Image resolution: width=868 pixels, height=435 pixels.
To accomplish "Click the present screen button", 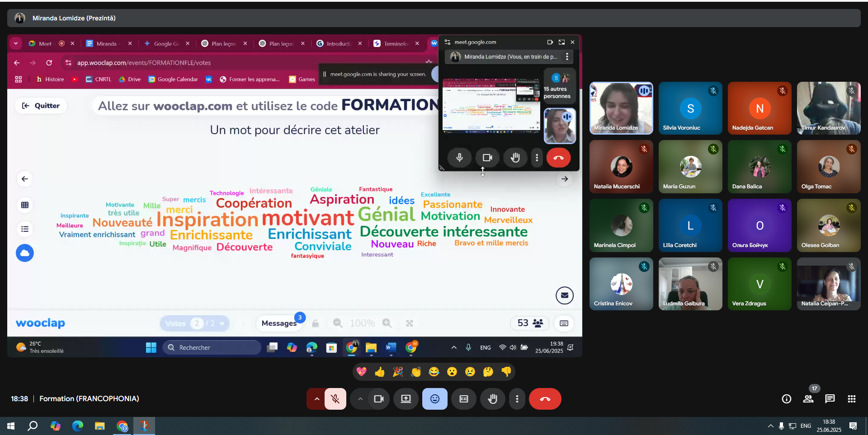I will pos(406,399).
